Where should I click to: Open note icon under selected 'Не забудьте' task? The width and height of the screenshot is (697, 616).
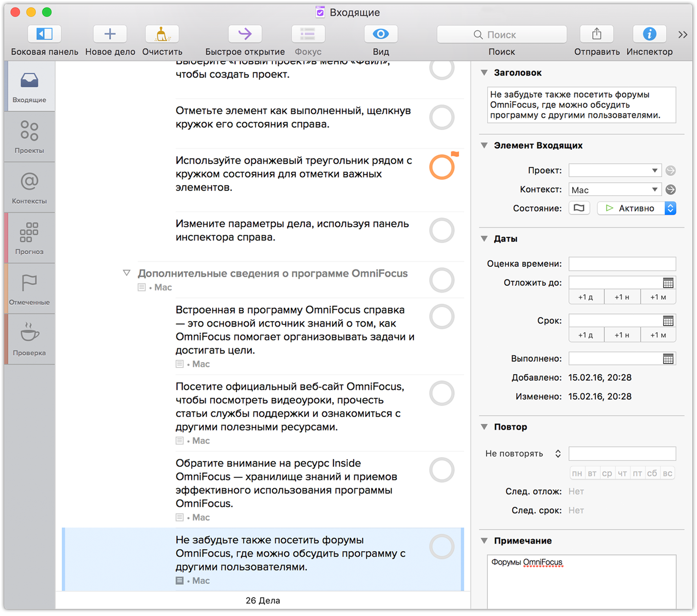point(180,581)
